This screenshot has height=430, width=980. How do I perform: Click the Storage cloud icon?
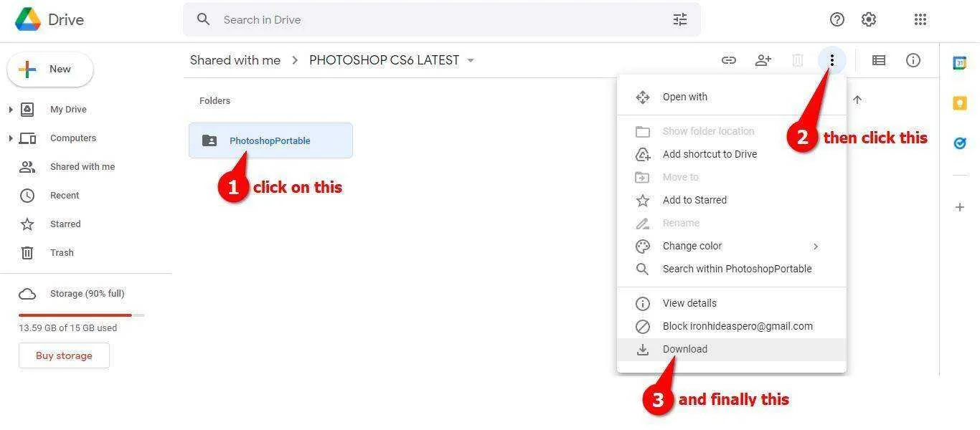point(27,294)
